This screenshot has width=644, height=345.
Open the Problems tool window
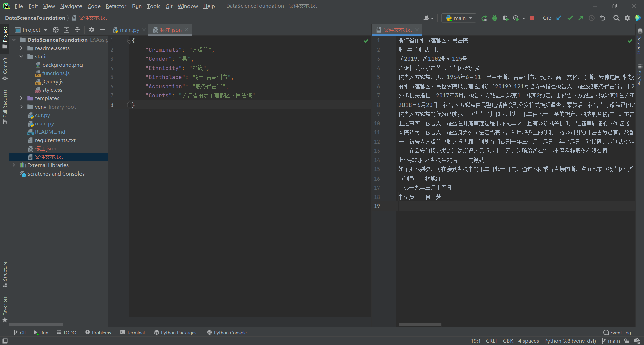[x=98, y=332]
